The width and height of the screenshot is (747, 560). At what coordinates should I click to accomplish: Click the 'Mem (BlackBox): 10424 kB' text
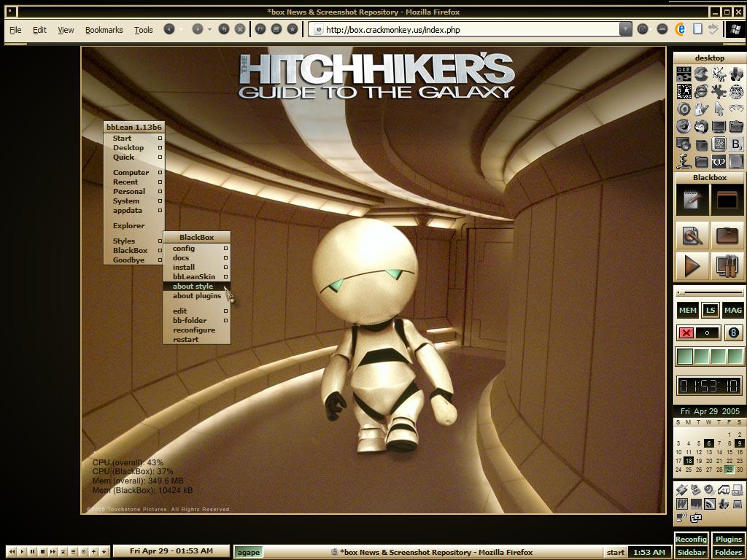(x=142, y=490)
